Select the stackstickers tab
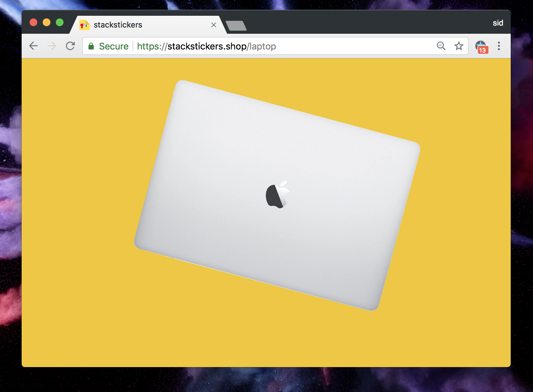 (148, 25)
